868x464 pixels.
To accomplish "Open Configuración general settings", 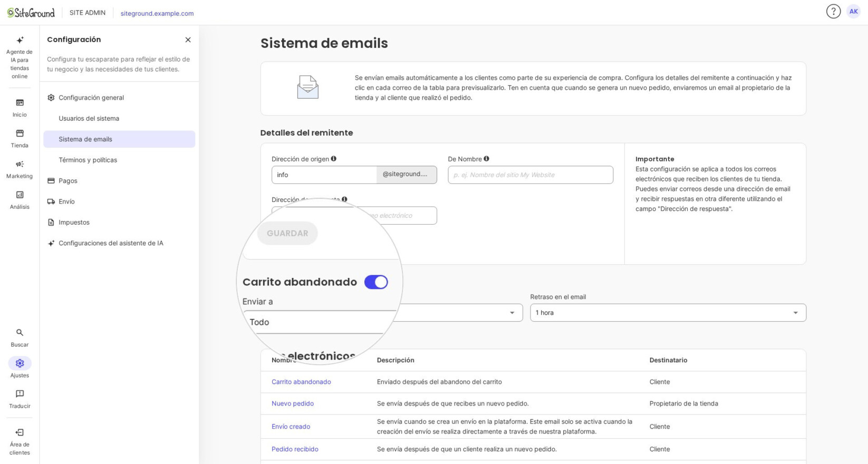I will click(119, 98).
